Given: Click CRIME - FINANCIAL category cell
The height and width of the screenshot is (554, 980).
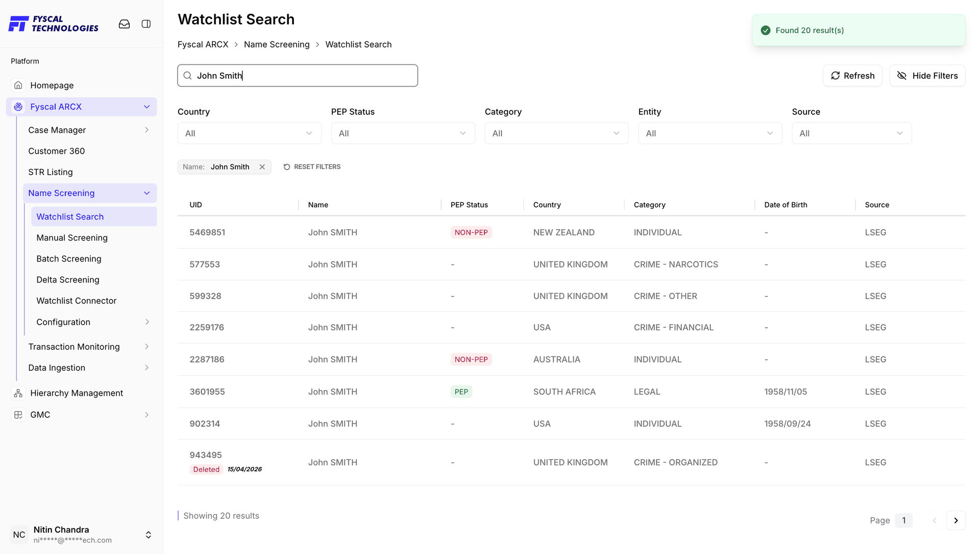Looking at the screenshot, I should click(674, 327).
